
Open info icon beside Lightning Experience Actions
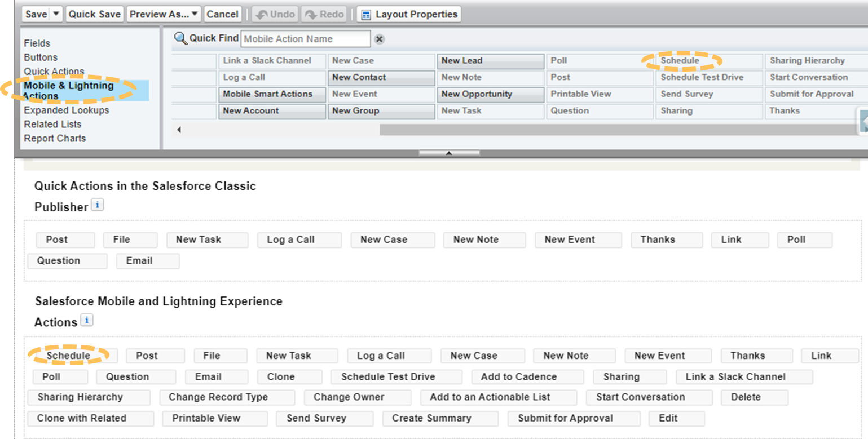[x=86, y=321]
